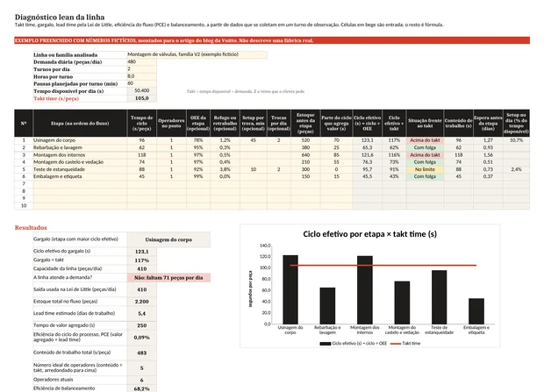Click the header 'Etapa (na ordem do fluxo)'
The height and width of the screenshot is (392, 544).
click(80, 123)
